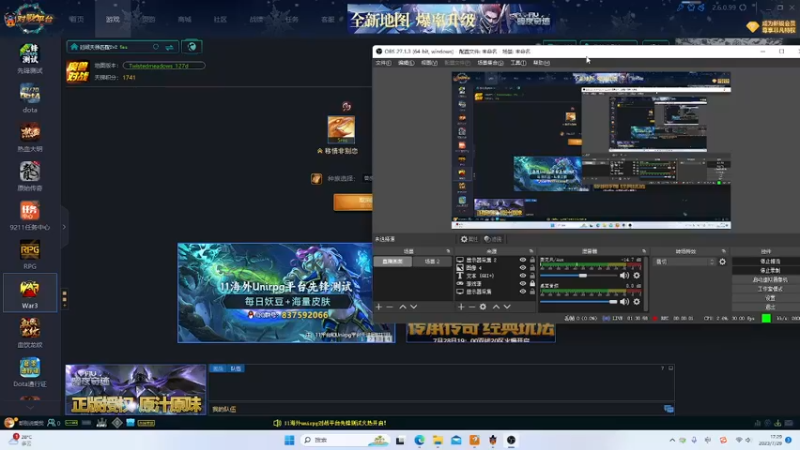
Task: Click the swap arrows icon in room bar
Action: (x=169, y=47)
